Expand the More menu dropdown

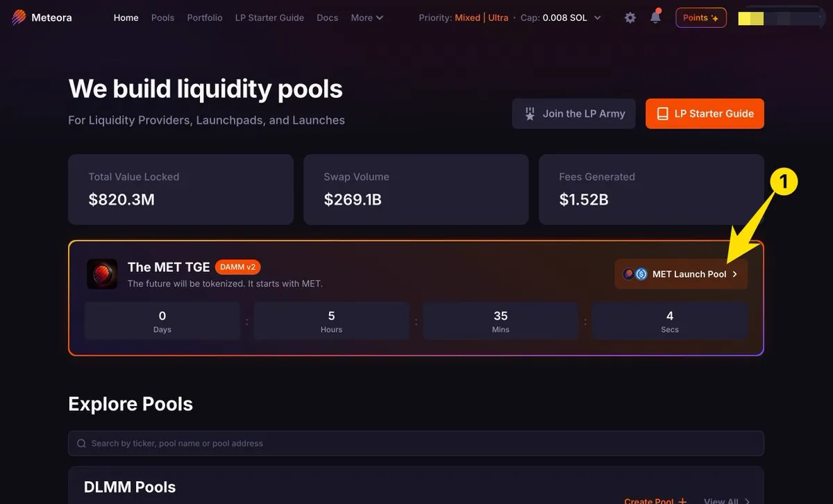[x=367, y=18]
